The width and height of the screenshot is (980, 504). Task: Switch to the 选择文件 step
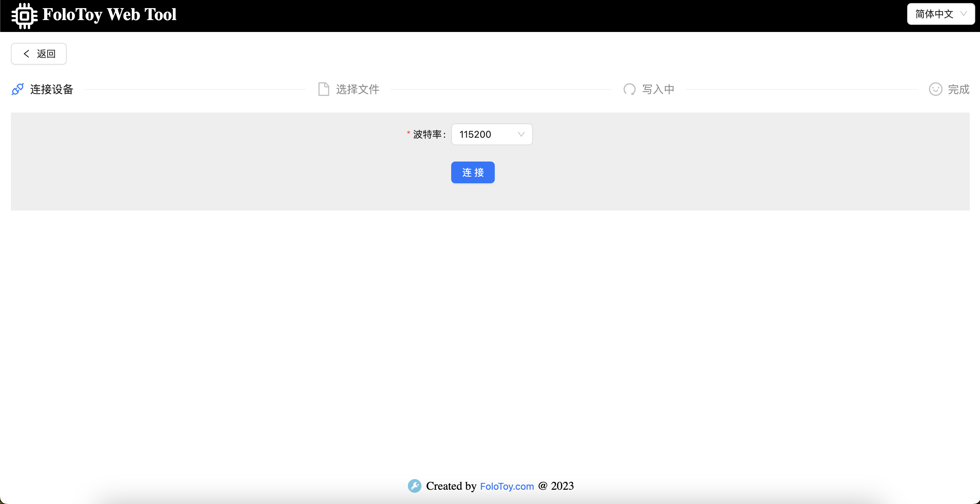[x=358, y=89]
